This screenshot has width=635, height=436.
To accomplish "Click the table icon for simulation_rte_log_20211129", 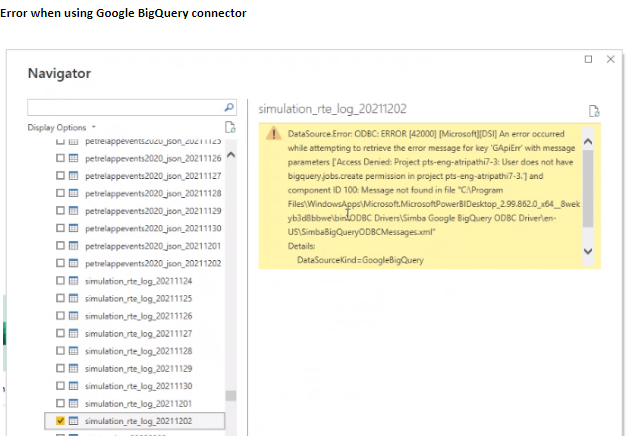I will [x=73, y=368].
